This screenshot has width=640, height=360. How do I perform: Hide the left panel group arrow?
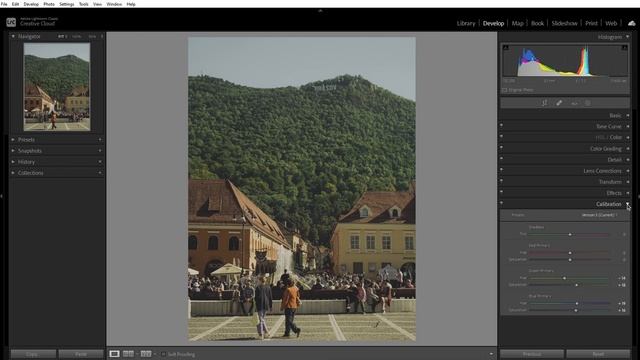pos(2,196)
